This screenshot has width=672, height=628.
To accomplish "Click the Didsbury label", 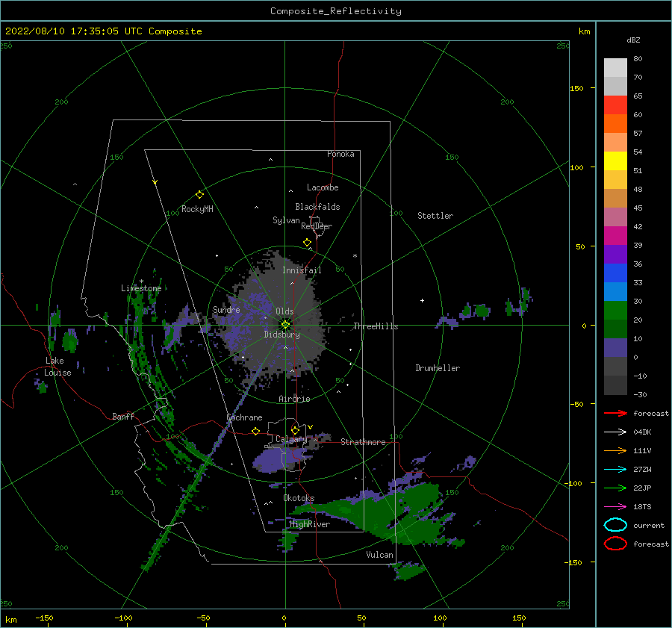I will 282,335.
